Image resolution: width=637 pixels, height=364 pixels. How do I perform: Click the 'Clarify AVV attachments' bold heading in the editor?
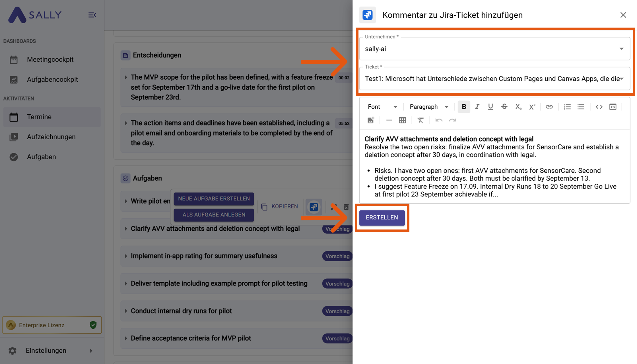pyautogui.click(x=449, y=139)
